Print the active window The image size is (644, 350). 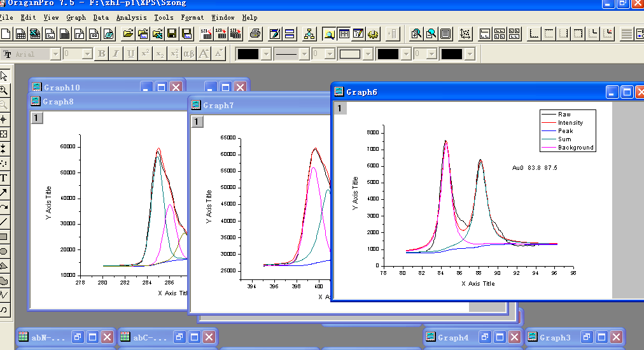[255, 34]
